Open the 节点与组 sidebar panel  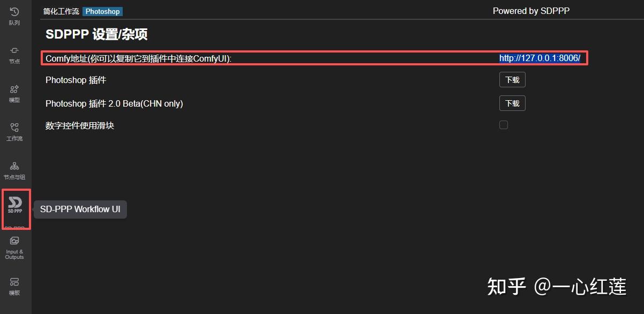coord(14,170)
